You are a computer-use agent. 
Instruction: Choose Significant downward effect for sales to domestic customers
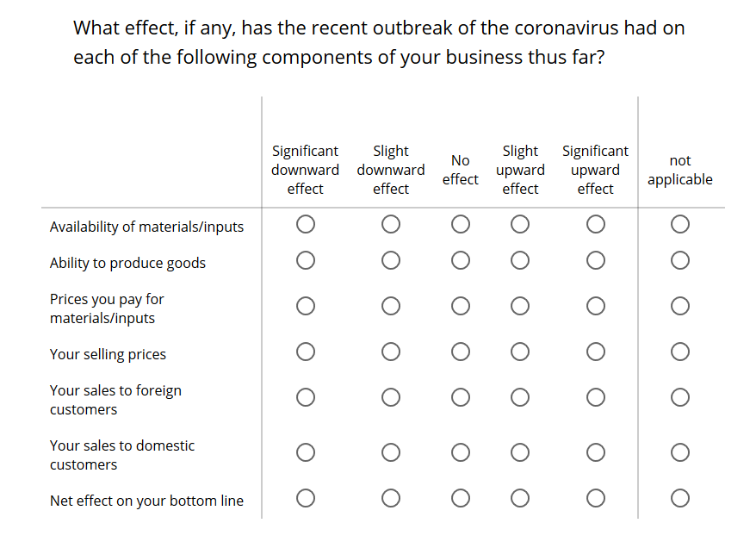click(306, 452)
